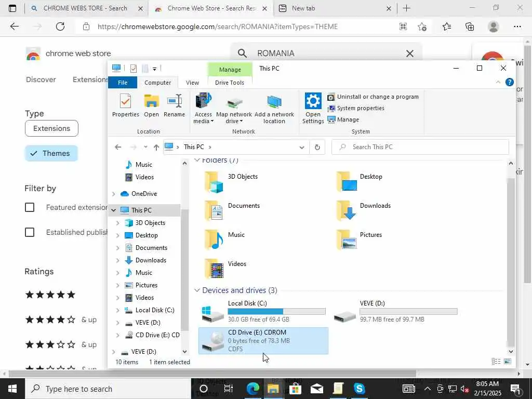The image size is (532, 399).
Task: Switch to details view layout icon
Action: [496, 362]
